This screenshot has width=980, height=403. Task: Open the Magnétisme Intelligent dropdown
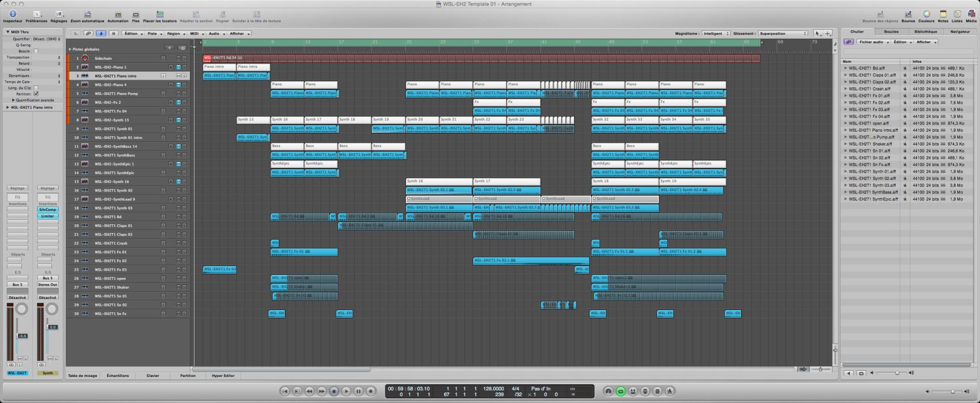click(x=716, y=34)
